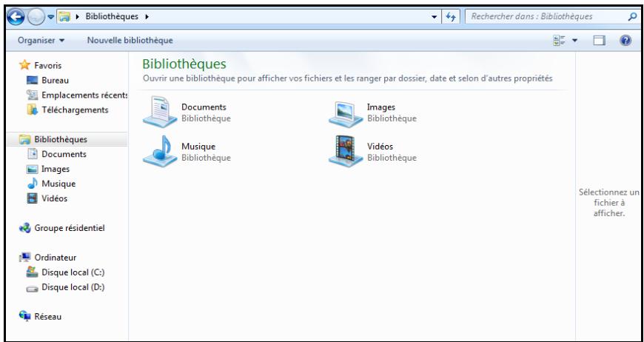Click the Documents icon in the sidebar
This screenshot has height=342, width=644.
[32, 154]
